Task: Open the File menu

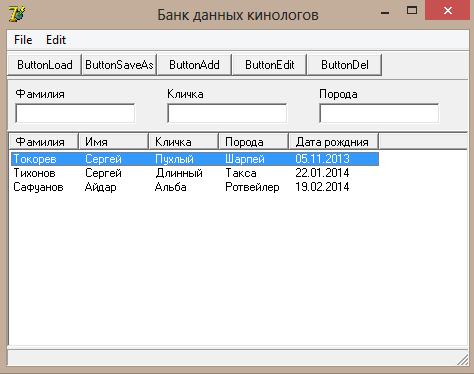Action: coord(23,40)
